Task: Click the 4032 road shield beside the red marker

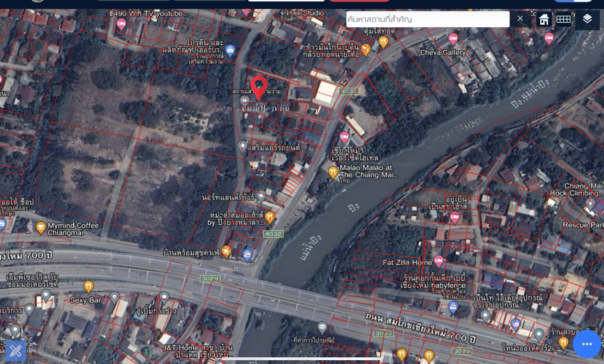Action: (x=349, y=91)
